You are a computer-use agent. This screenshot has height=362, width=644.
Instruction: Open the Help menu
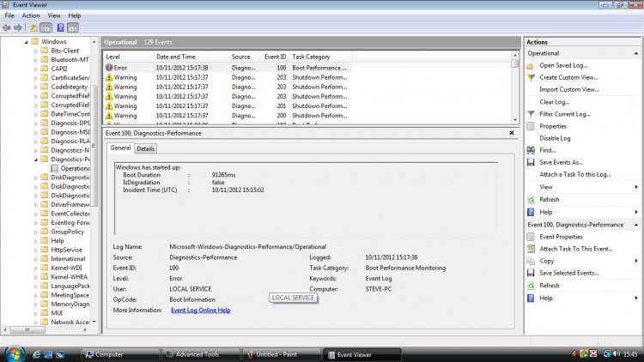pos(75,15)
